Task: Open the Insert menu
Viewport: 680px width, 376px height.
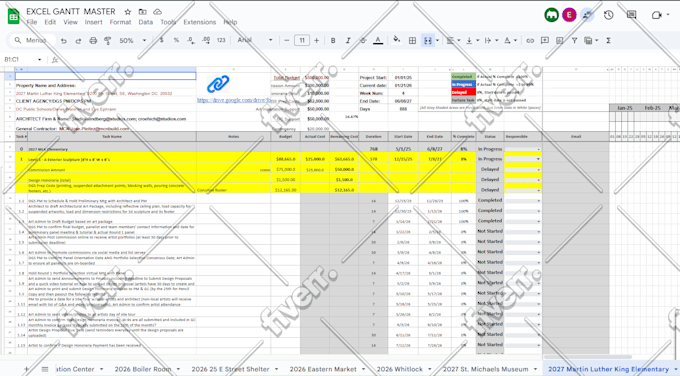Action: (93, 22)
